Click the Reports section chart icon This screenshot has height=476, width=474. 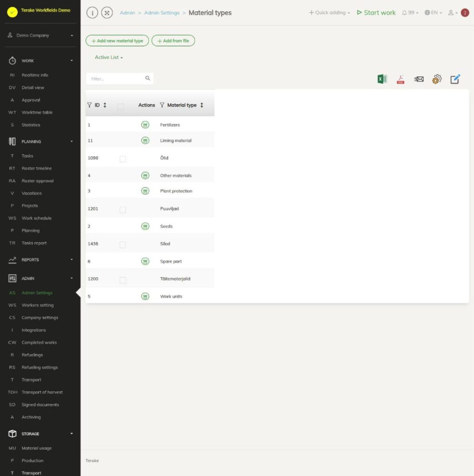(x=12, y=259)
